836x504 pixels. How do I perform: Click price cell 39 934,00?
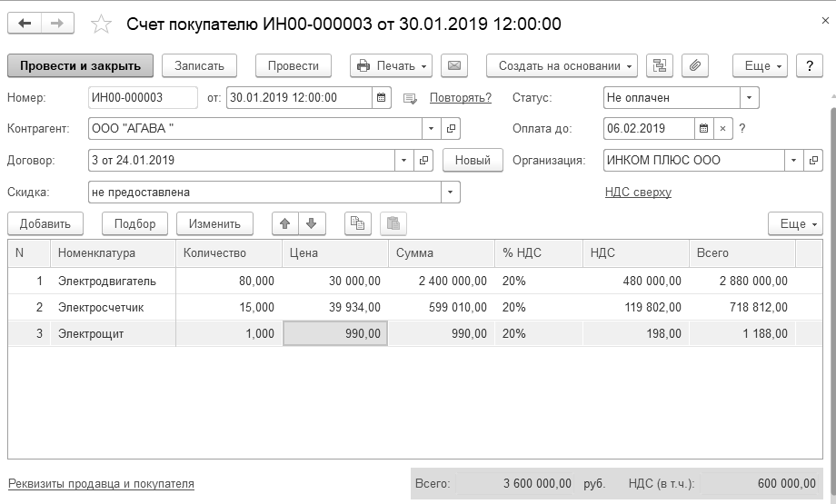334,308
